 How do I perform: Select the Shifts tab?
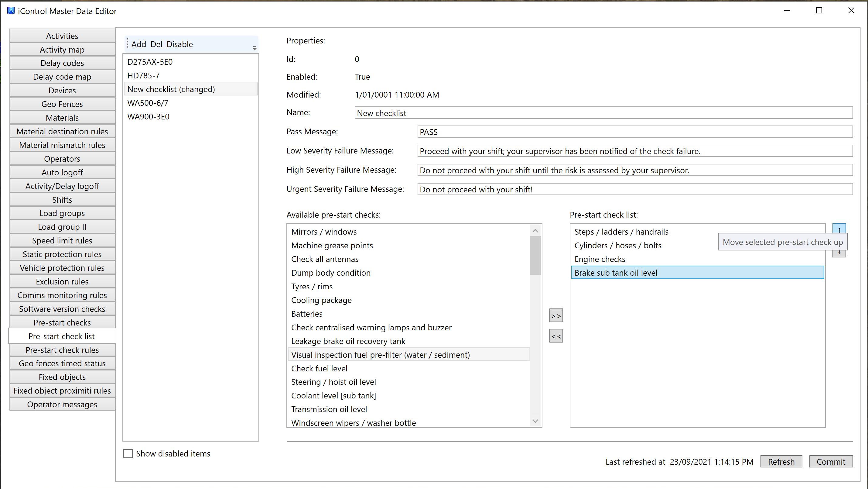[62, 200]
